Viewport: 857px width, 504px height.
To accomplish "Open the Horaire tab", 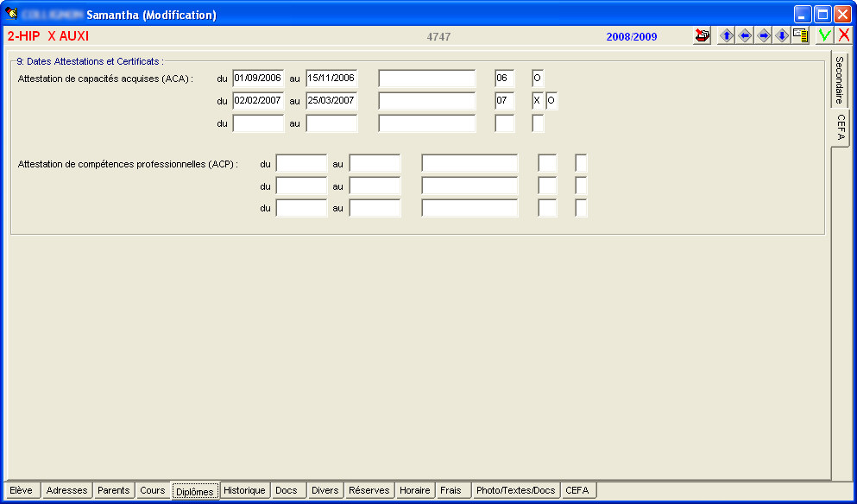I will click(x=415, y=490).
